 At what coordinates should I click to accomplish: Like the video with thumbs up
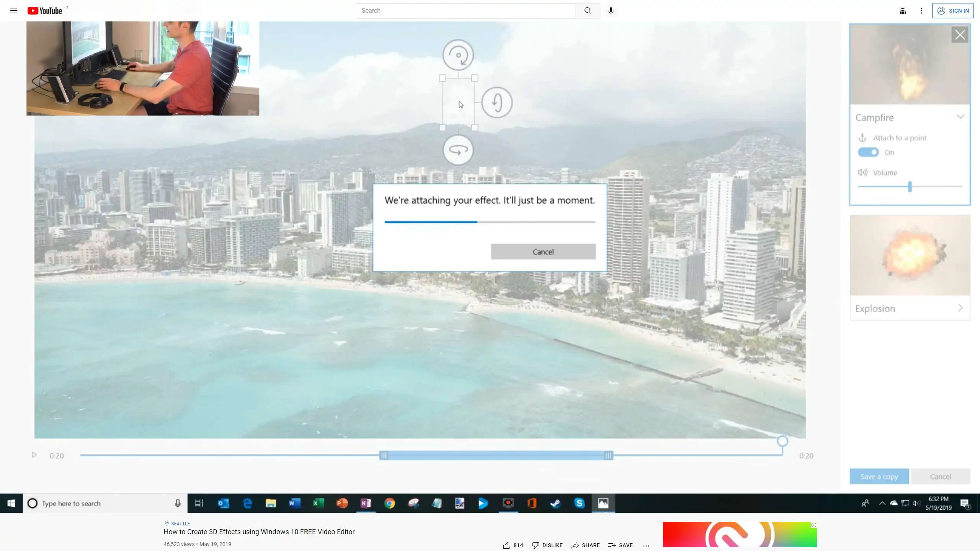click(507, 545)
